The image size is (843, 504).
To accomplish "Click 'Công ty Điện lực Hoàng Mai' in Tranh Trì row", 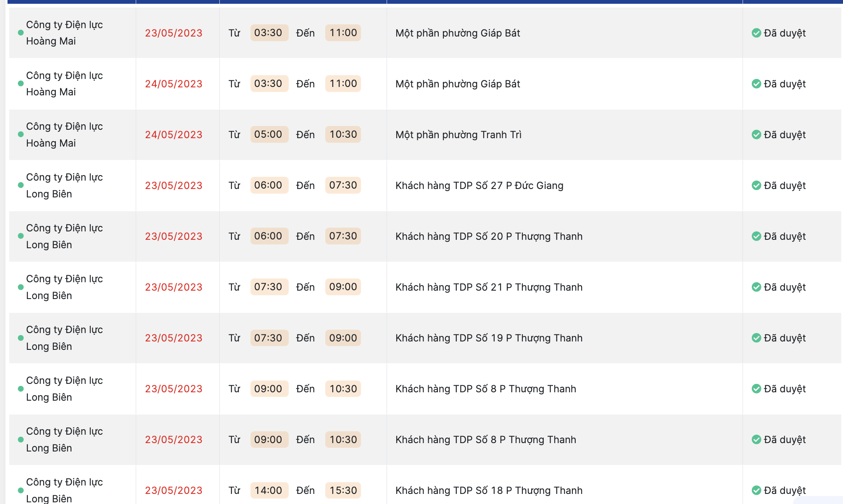I will pos(64,134).
